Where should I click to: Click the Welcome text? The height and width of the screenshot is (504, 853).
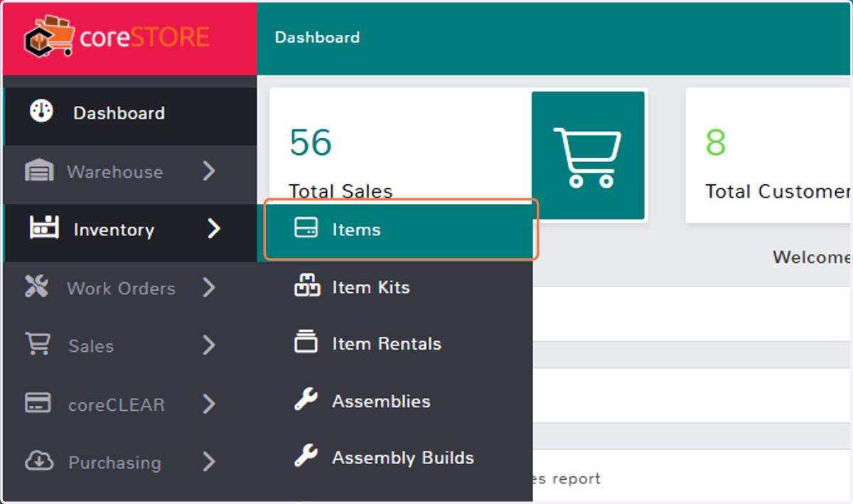coord(812,257)
